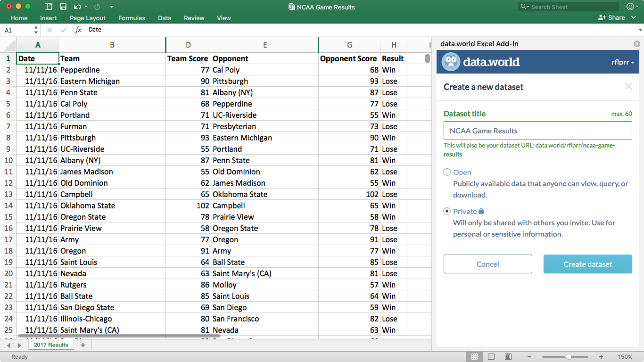The height and width of the screenshot is (362, 644).
Task: Click the next sheet navigation arrow
Action: point(19,346)
